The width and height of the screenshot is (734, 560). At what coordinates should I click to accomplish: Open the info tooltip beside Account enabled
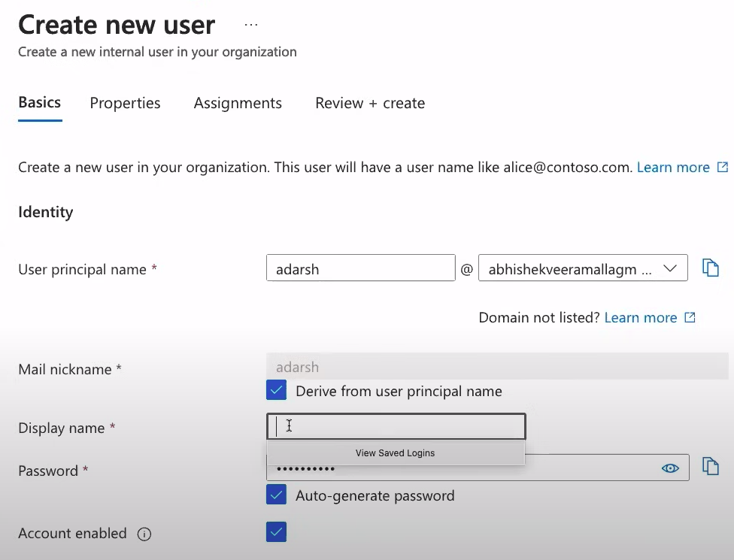click(144, 534)
